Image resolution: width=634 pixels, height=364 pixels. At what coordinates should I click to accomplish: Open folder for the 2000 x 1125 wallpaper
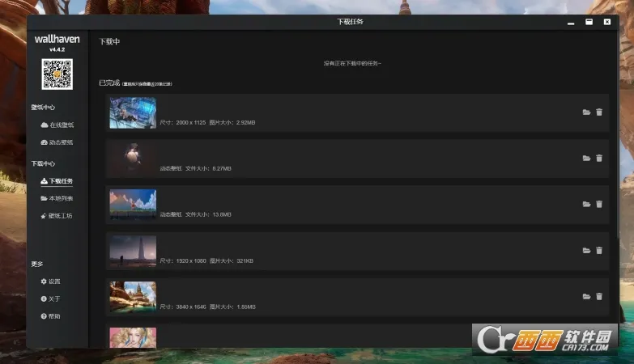[586, 112]
